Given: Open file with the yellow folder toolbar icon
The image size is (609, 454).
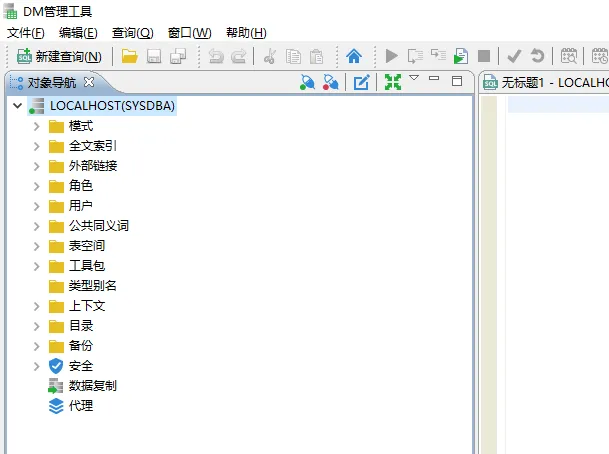Looking at the screenshot, I should point(129,56).
